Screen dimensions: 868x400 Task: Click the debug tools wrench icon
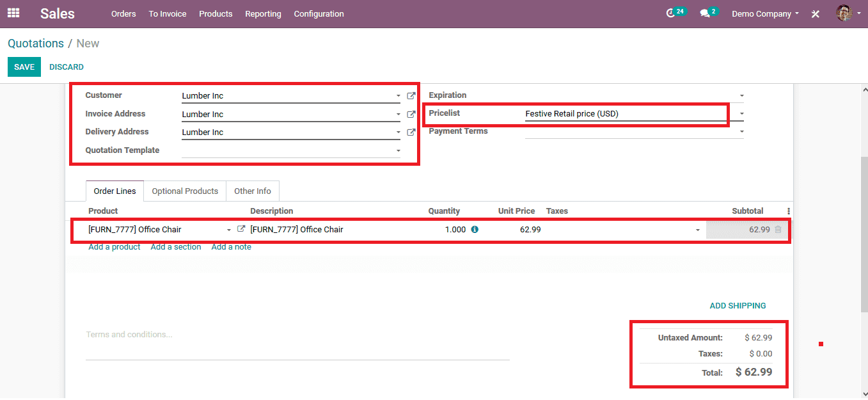tap(816, 13)
